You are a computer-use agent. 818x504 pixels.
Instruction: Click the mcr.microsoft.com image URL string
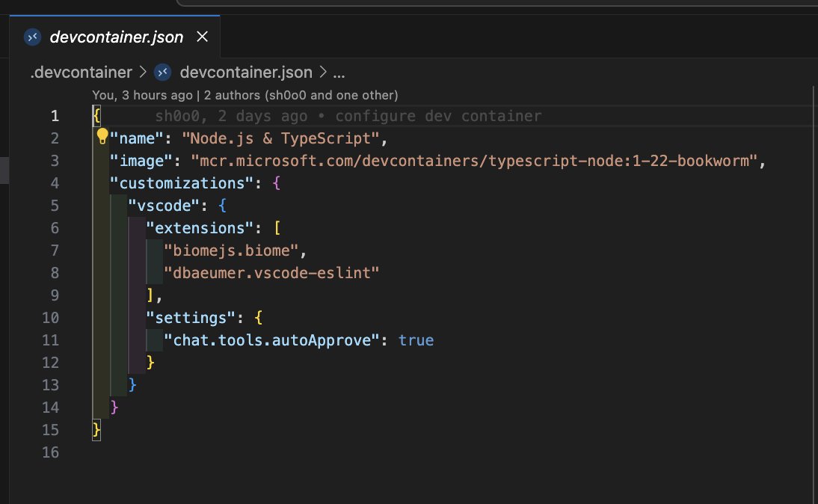pos(474,161)
